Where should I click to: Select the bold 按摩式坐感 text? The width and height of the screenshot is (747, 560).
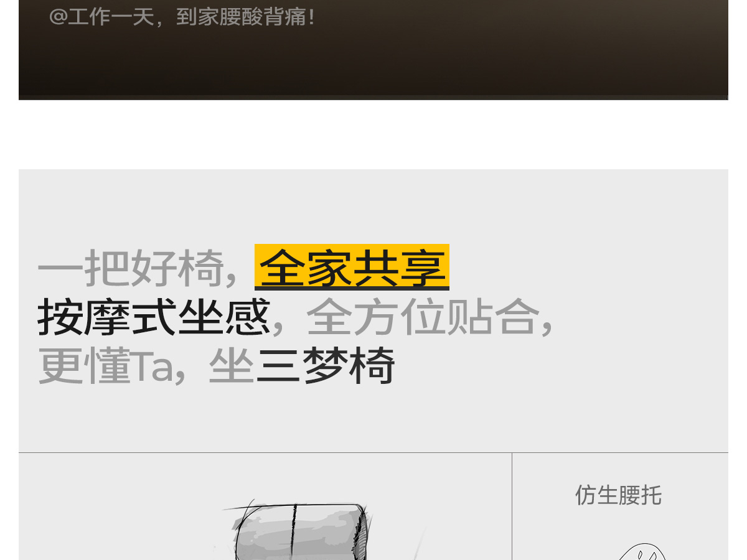[x=154, y=317]
